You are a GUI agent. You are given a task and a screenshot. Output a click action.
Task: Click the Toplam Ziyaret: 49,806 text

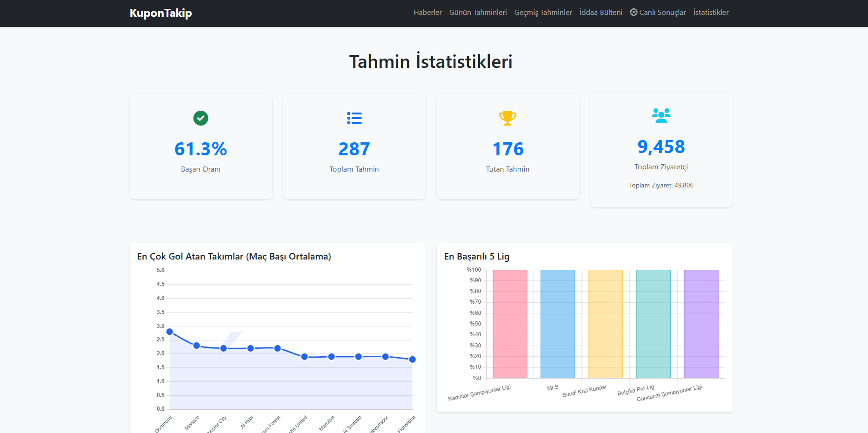661,185
